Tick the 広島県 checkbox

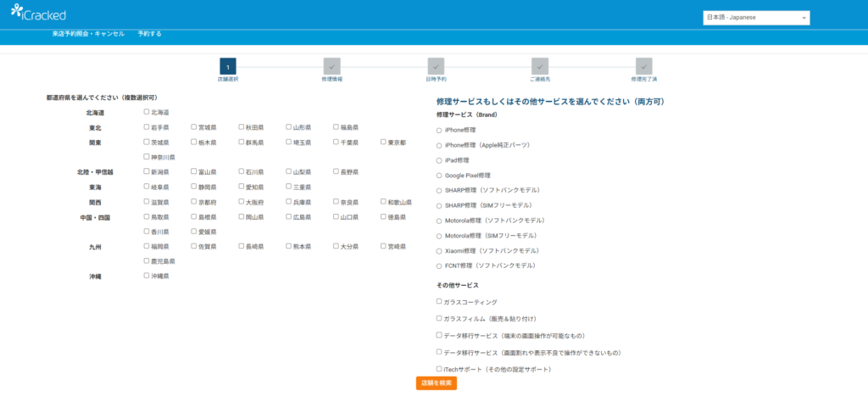(288, 216)
